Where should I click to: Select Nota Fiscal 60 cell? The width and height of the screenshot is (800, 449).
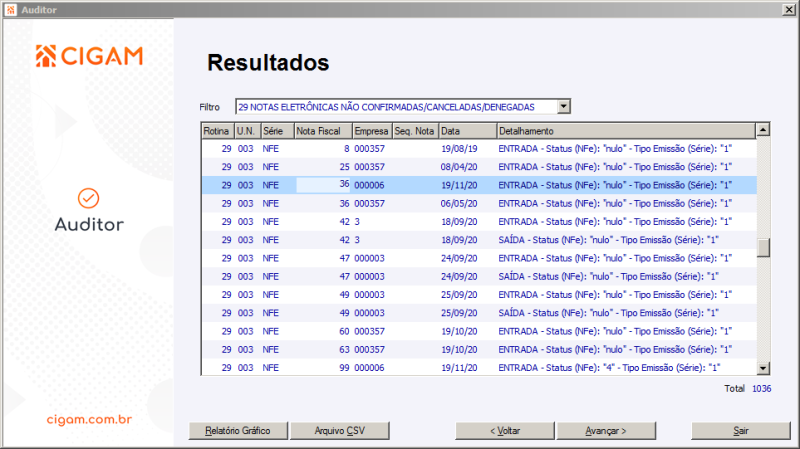[323, 331]
